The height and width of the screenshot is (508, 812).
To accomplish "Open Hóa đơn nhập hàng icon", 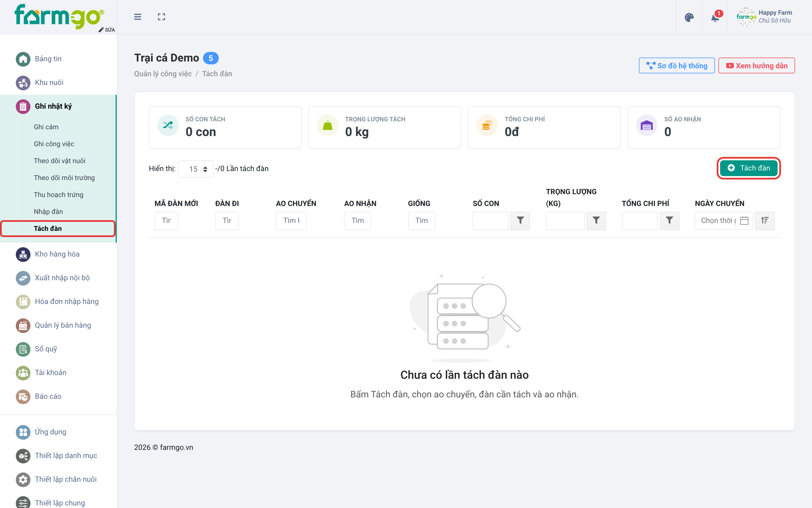I will tap(23, 302).
